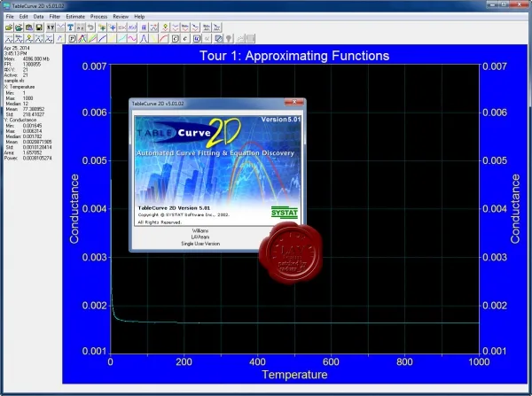532x396 pixels.
Task: Click the left Conductance axis label
Action: [74, 208]
